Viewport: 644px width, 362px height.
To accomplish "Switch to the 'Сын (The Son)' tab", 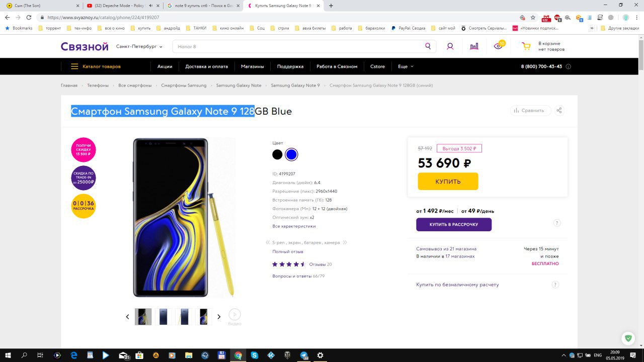I will [41, 6].
